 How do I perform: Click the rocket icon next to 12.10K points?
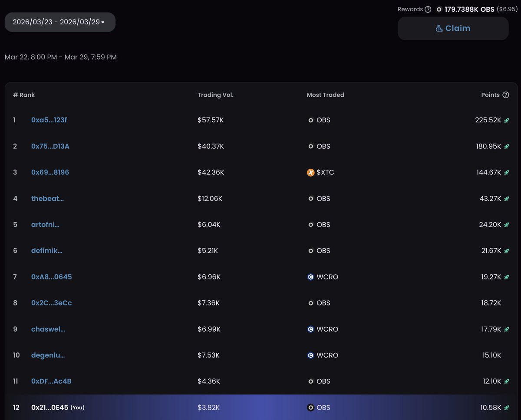(506, 381)
